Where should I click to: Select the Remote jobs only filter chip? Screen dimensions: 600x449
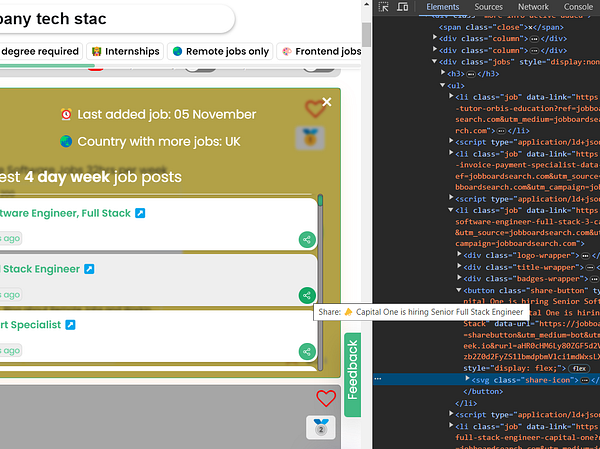pyautogui.click(x=220, y=51)
